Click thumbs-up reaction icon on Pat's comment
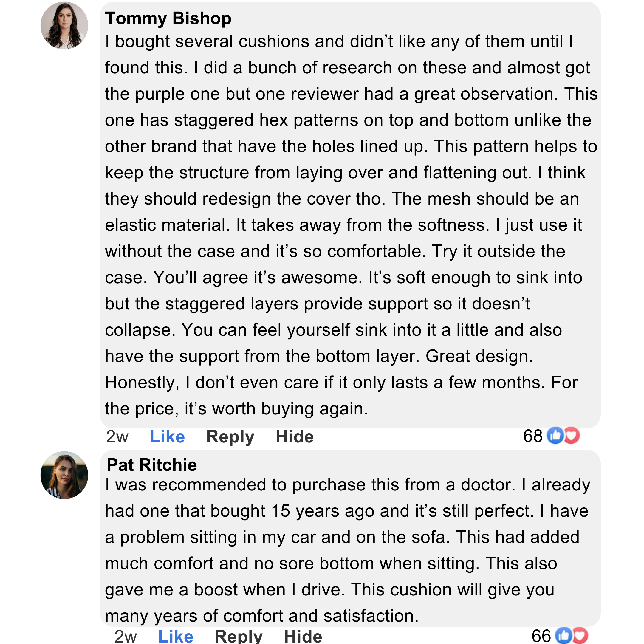The height and width of the screenshot is (644, 644). click(x=564, y=635)
